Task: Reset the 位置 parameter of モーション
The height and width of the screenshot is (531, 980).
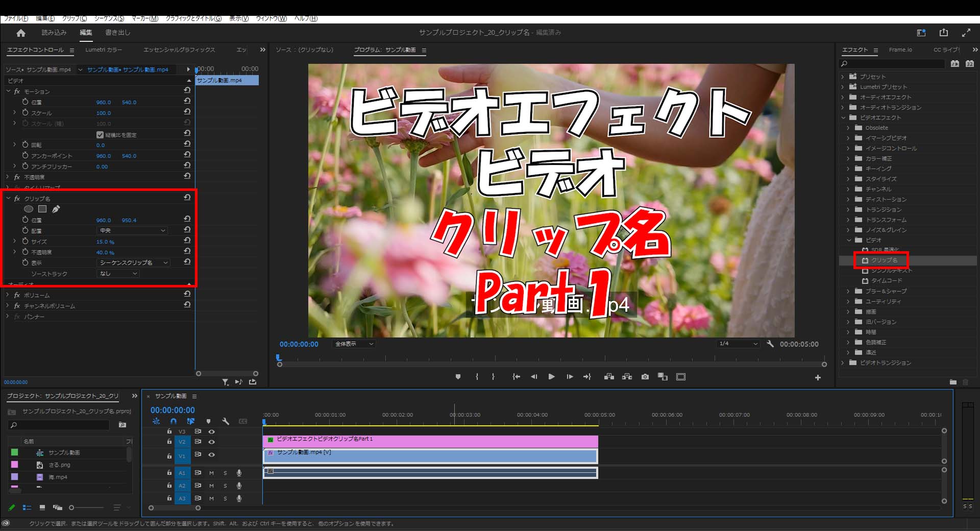Action: coord(187,101)
